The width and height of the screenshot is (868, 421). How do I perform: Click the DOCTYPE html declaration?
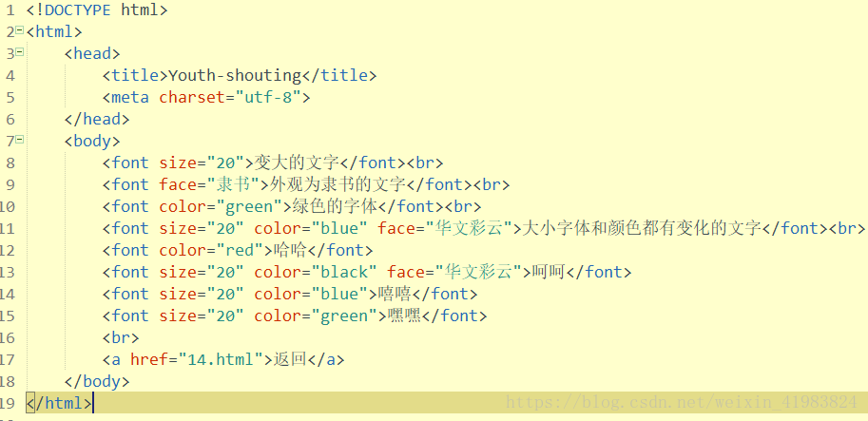click(97, 10)
